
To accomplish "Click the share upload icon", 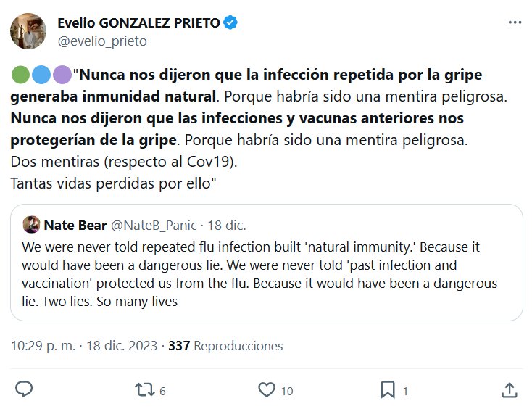I will tap(510, 389).
